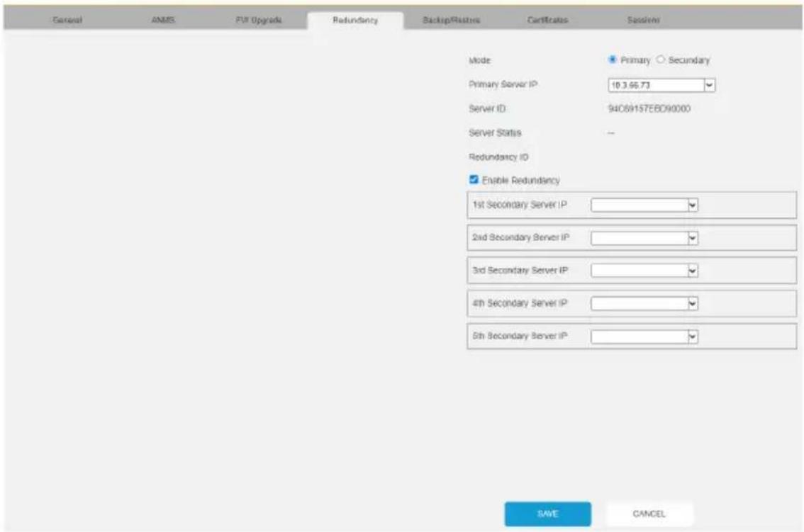The width and height of the screenshot is (804, 532).
Task: Expand the 3rd Secondary Server IP dropdown
Action: click(692, 271)
